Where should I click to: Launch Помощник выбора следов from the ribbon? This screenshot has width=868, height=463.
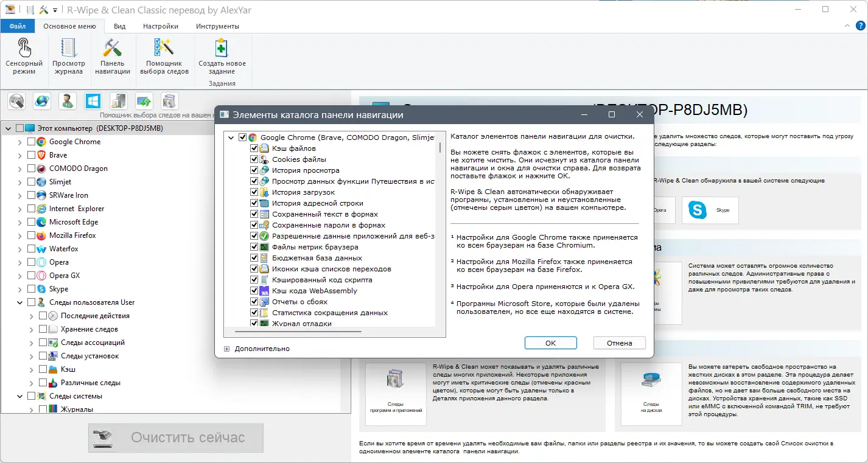click(x=164, y=57)
